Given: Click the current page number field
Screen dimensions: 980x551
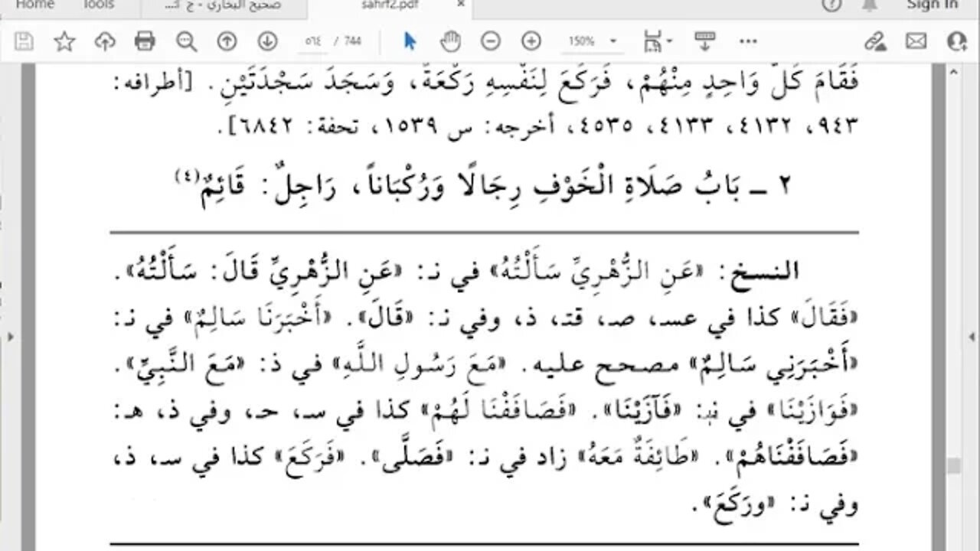Looking at the screenshot, I should point(313,41).
